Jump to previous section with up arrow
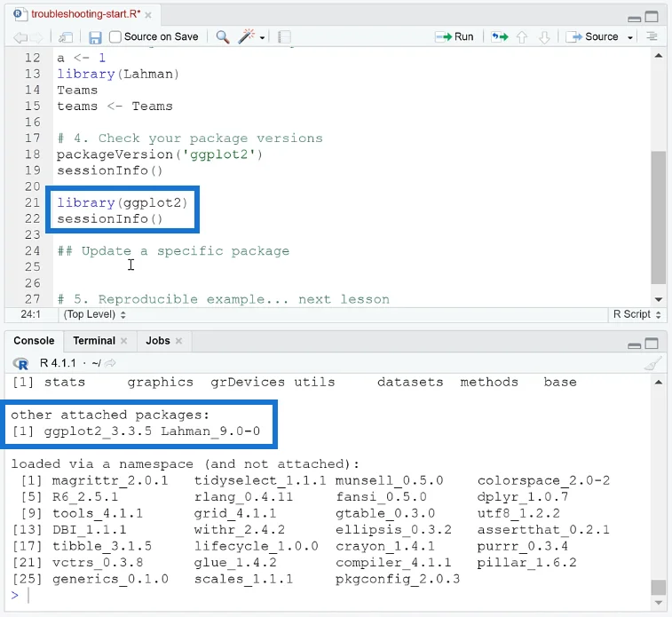 [522, 37]
